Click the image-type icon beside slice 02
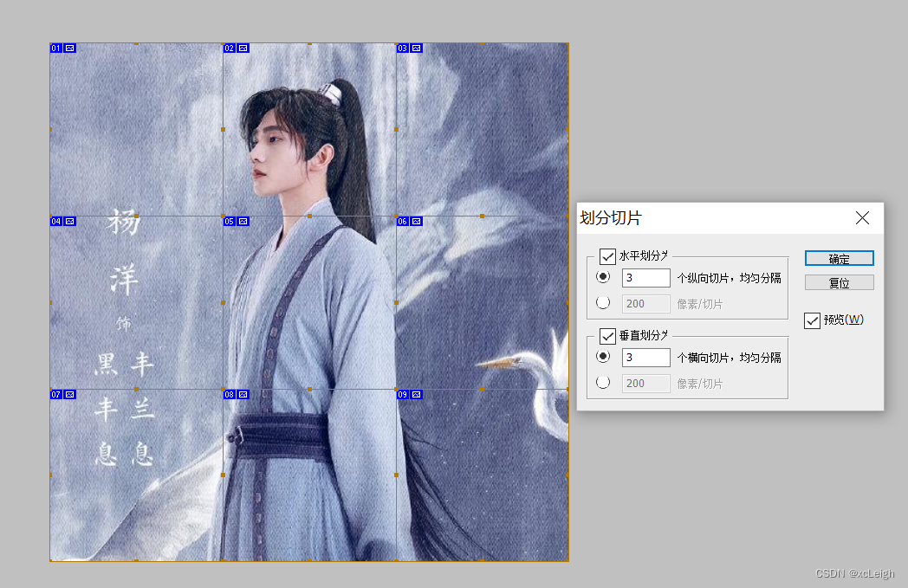The image size is (908, 588). pyautogui.click(x=243, y=48)
